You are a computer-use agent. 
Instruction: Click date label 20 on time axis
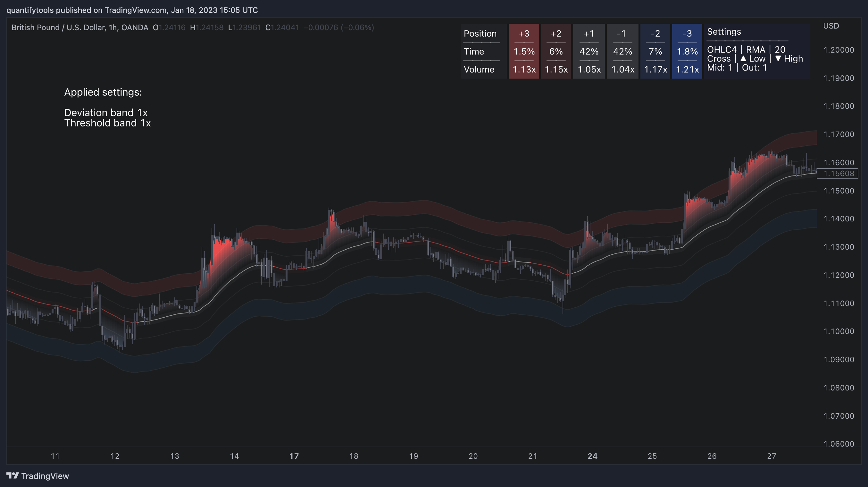(473, 456)
